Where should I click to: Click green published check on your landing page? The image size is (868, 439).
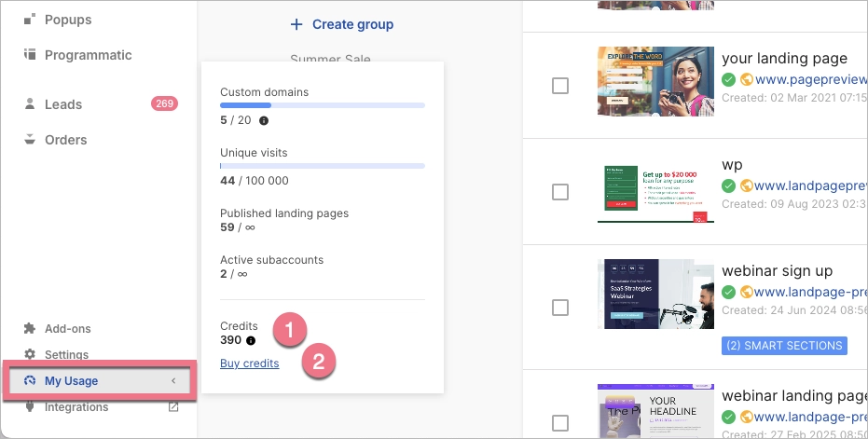[728, 80]
